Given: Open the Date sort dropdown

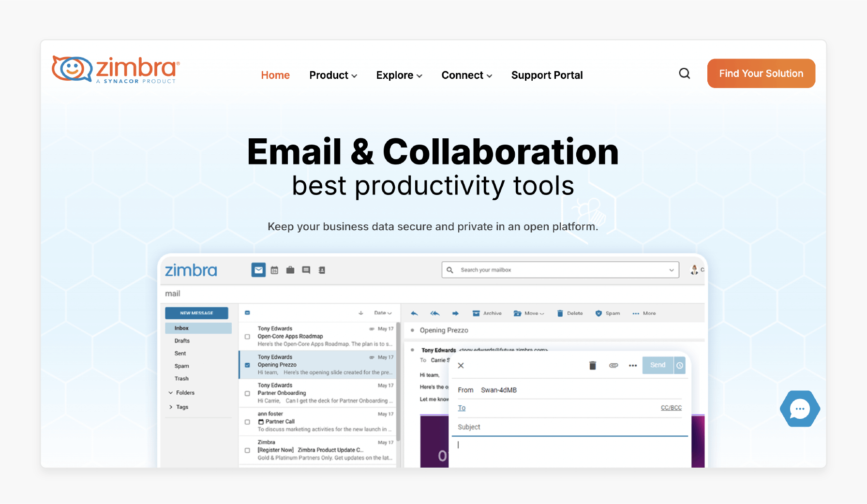Looking at the screenshot, I should coord(383,313).
